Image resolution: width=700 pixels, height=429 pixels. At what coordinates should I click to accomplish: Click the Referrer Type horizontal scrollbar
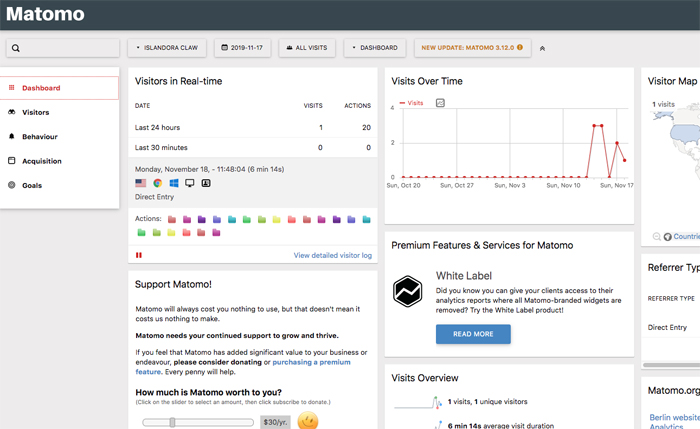coord(671,365)
